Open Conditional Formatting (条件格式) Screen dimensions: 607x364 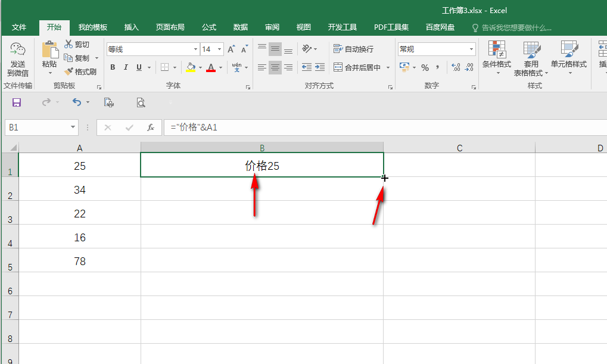[x=497, y=58]
